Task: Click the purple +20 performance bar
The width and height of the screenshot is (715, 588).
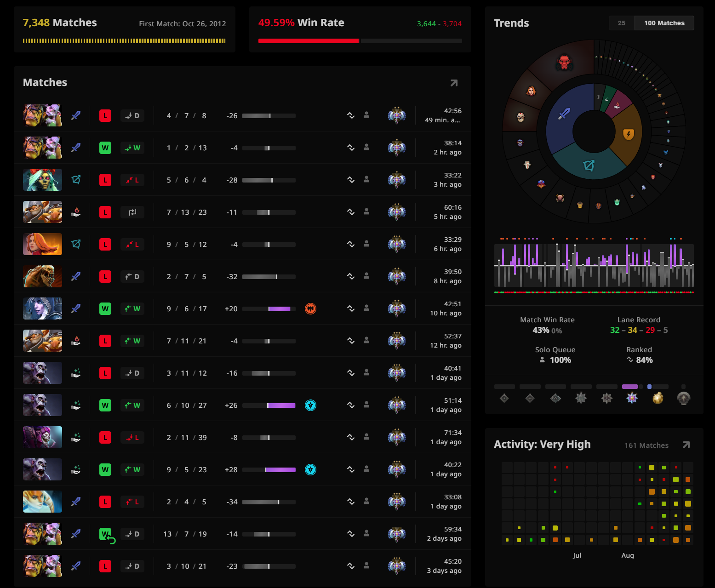Action: tap(280, 309)
